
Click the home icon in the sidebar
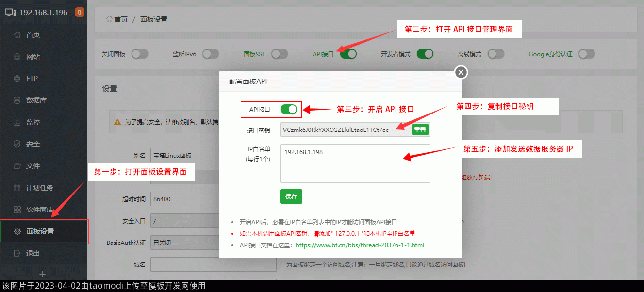17,35
